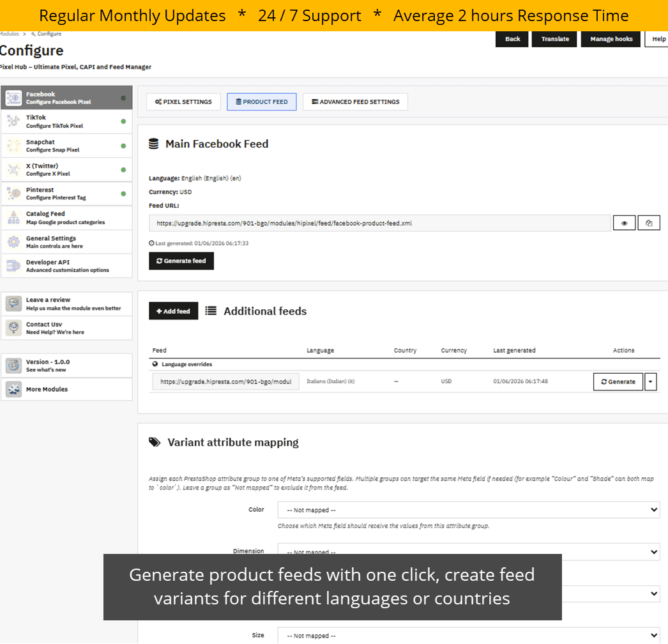Open the Catalog Feed hierarchy icon
Image resolution: width=668 pixels, height=644 pixels.
(13, 218)
